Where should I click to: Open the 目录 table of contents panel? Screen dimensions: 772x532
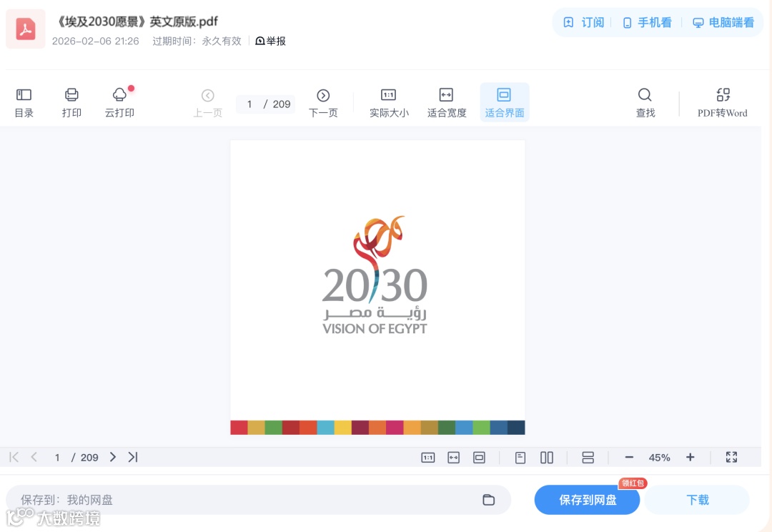click(x=24, y=102)
